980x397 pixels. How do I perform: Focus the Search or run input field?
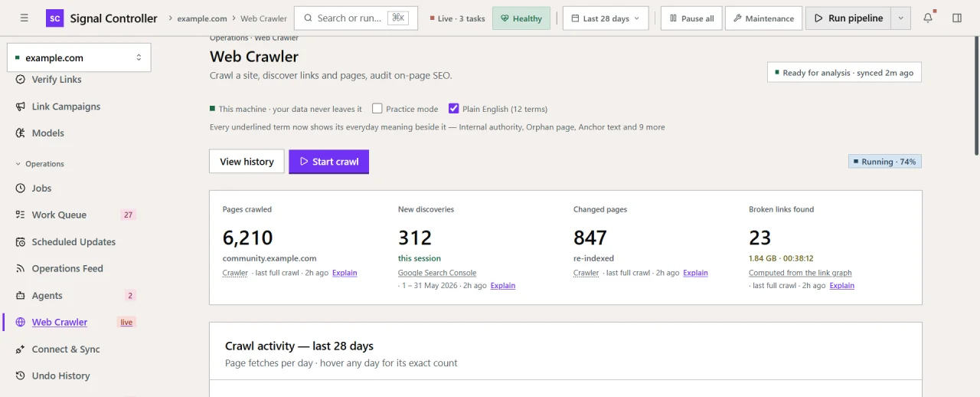tap(356, 18)
